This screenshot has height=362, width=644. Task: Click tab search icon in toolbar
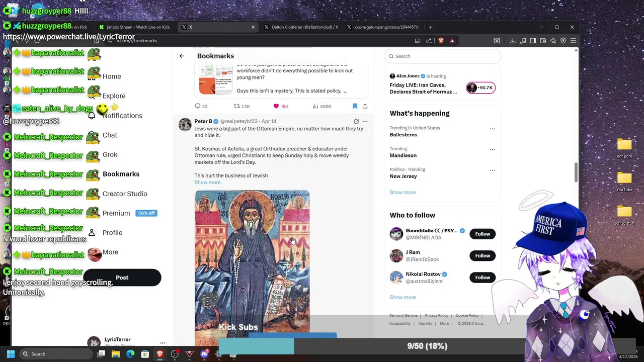click(497, 41)
